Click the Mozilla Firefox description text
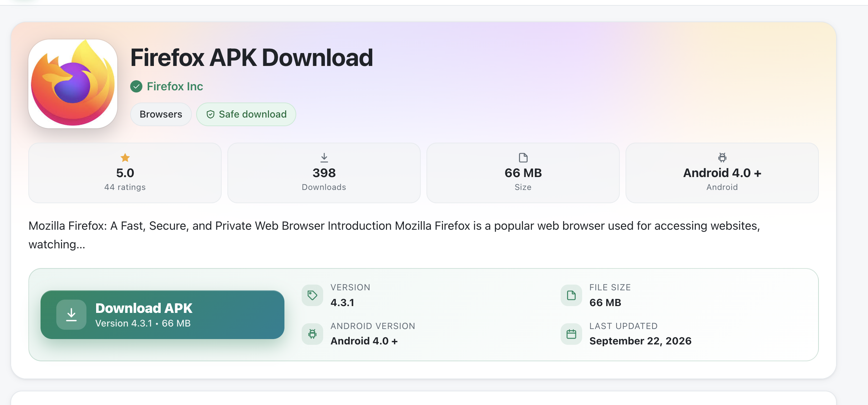The image size is (868, 405). click(x=394, y=235)
